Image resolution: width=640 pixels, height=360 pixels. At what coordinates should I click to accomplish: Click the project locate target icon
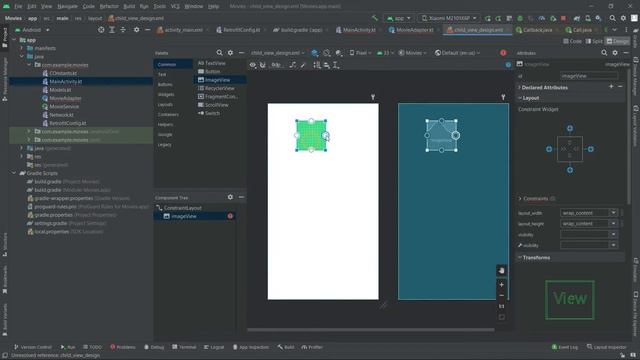(101, 30)
